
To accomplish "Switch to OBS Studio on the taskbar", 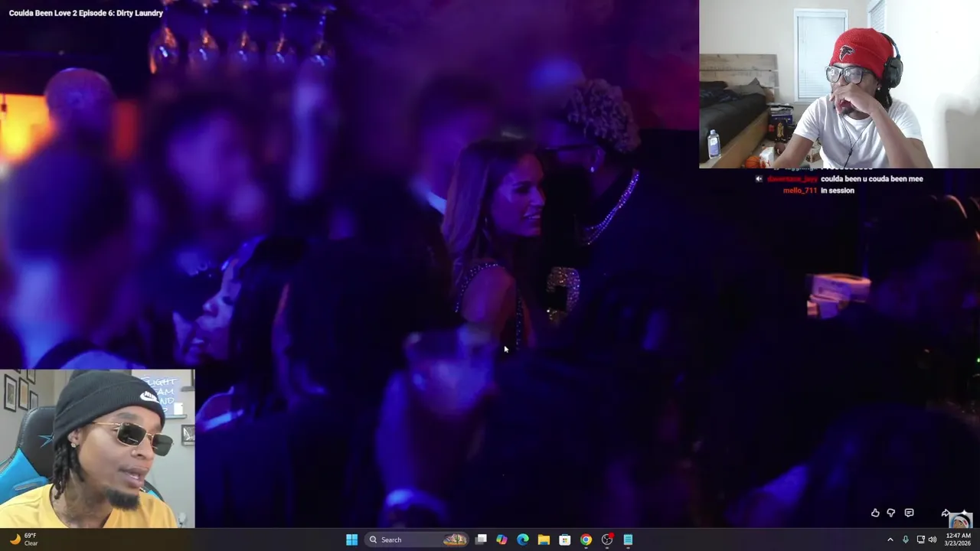I will tap(606, 540).
